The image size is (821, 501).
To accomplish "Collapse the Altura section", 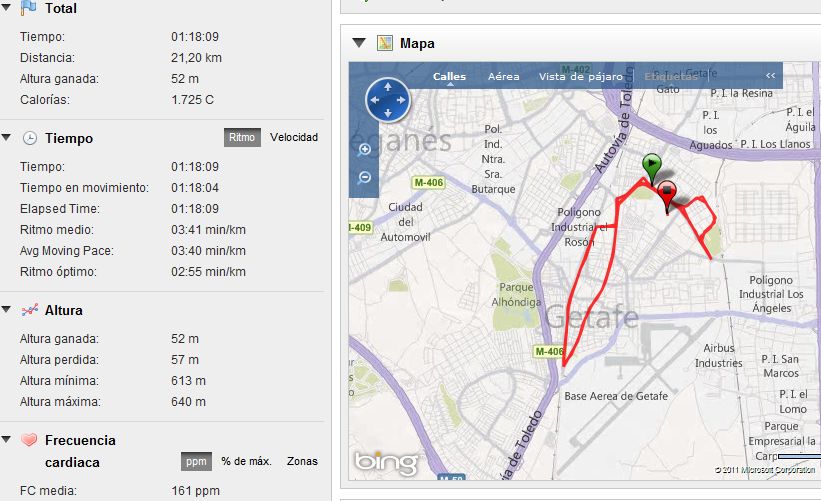I will (8, 310).
